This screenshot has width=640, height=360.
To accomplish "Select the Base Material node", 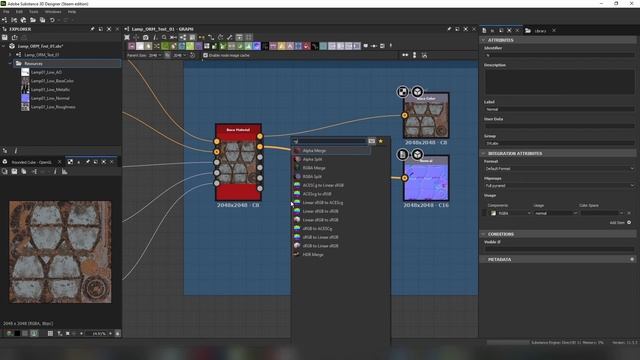I will click(x=238, y=162).
